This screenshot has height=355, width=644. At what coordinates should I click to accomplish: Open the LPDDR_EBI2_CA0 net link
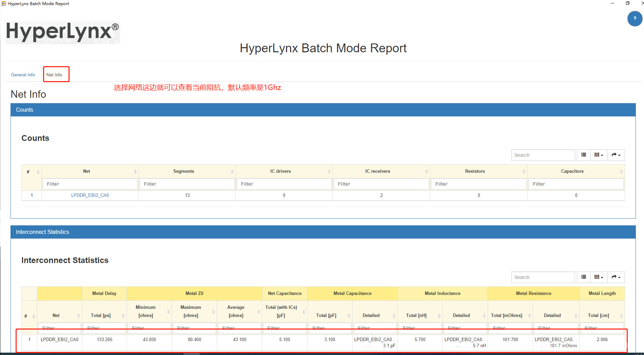pos(90,195)
